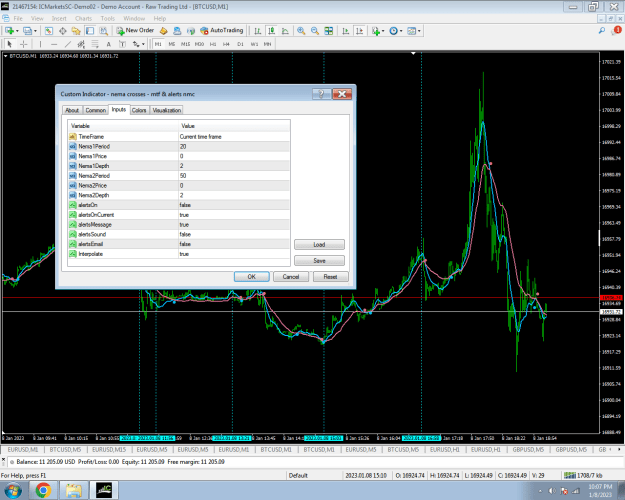Open File Explorer from the taskbar
The width and height of the screenshot is (625, 500).
pos(73,490)
